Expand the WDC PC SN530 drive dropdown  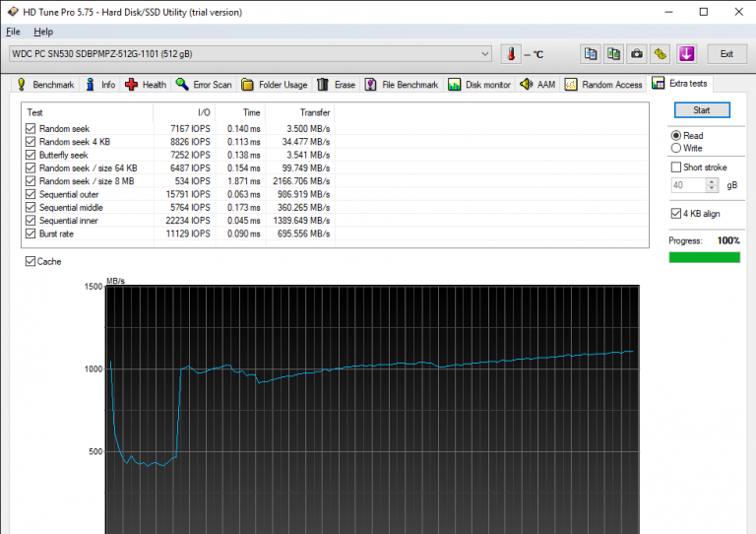coord(484,54)
